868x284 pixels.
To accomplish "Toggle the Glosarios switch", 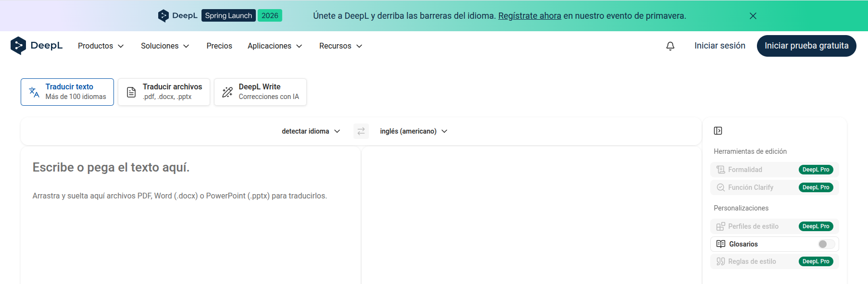I will coord(826,244).
